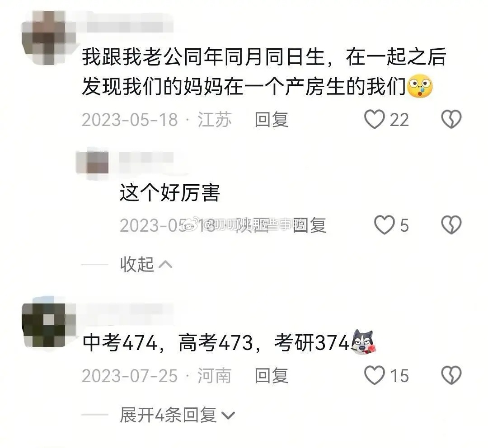Like the Jiangsu comment with 22 likes

click(x=375, y=120)
